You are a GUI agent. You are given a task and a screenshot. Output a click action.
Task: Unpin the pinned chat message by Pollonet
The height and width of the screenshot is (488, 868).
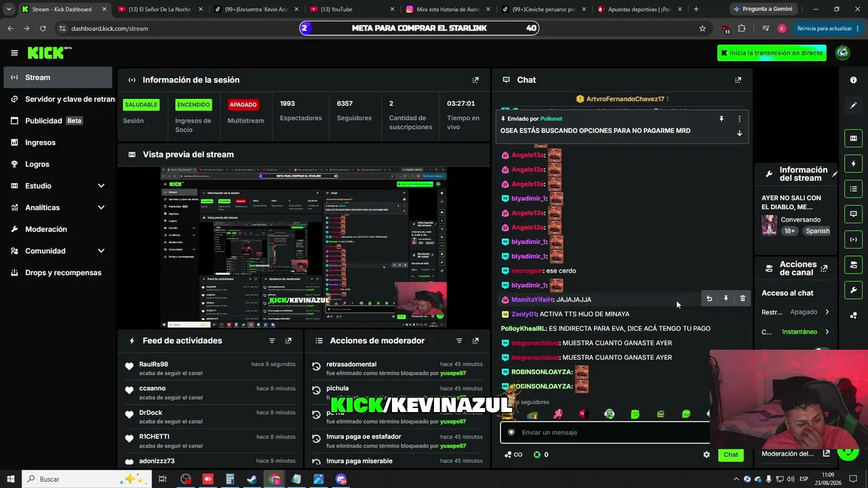(x=722, y=119)
